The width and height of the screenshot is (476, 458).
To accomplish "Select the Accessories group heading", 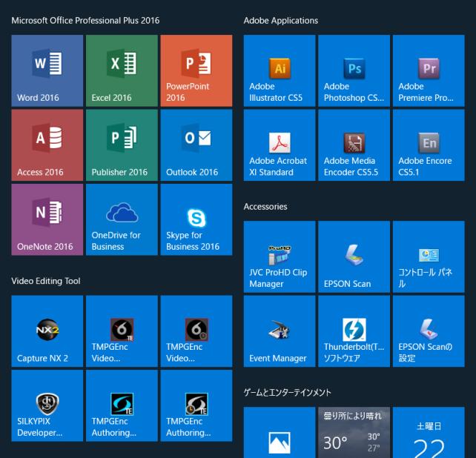I will tap(265, 206).
